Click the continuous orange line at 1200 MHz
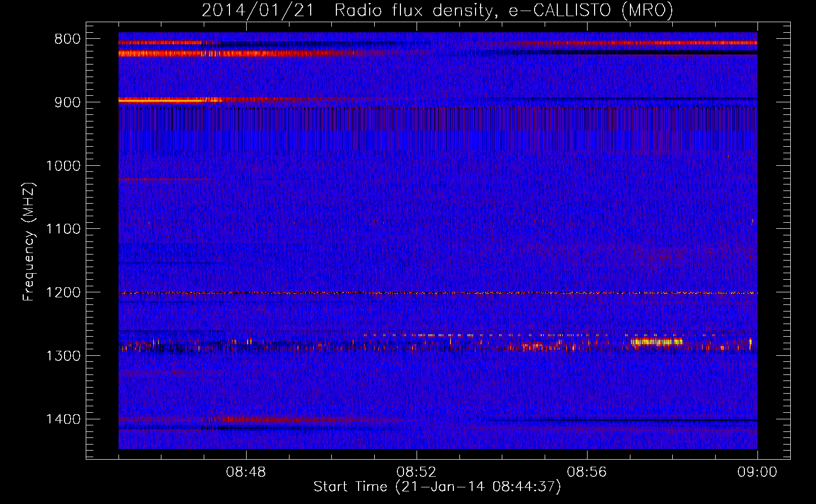The image size is (816, 504). (438, 293)
